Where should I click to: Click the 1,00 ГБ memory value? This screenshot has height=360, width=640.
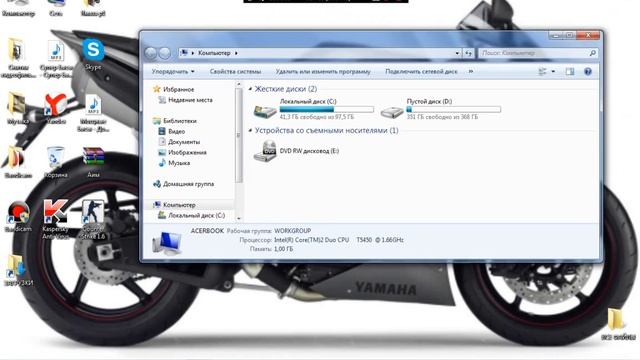(x=283, y=249)
